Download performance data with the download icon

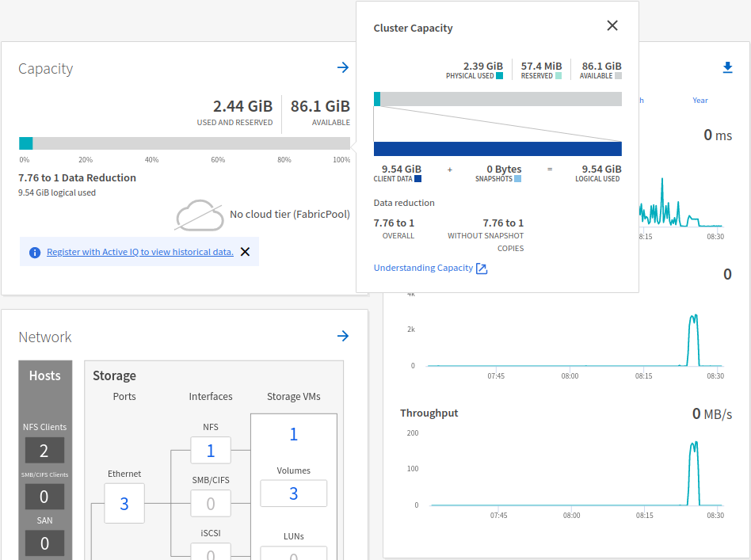click(727, 67)
